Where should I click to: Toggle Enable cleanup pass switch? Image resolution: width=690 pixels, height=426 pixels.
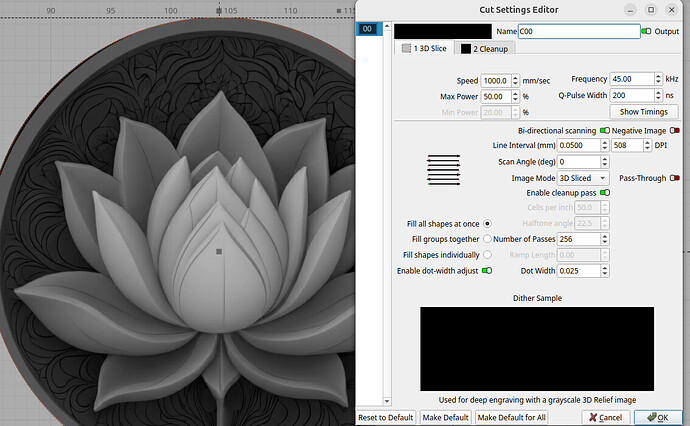(x=604, y=192)
